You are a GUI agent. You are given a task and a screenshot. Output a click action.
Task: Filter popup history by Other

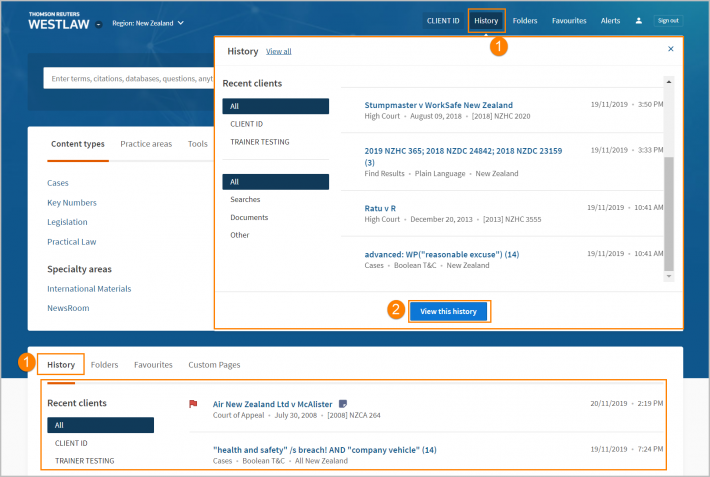coord(240,235)
